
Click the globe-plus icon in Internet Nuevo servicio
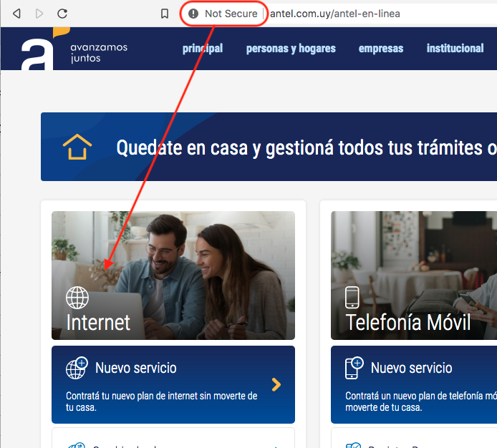[x=77, y=368]
